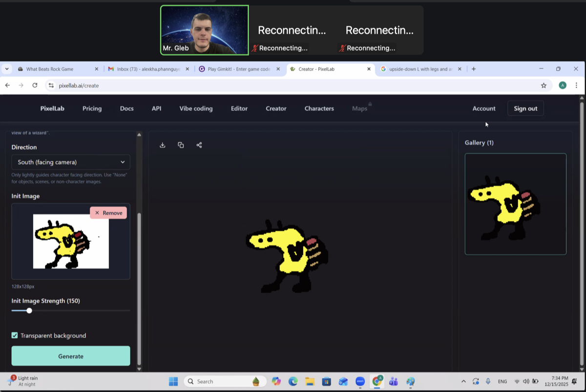Select the gallery thumbnail of yellow character
This screenshot has width=586, height=392.
[515, 204]
